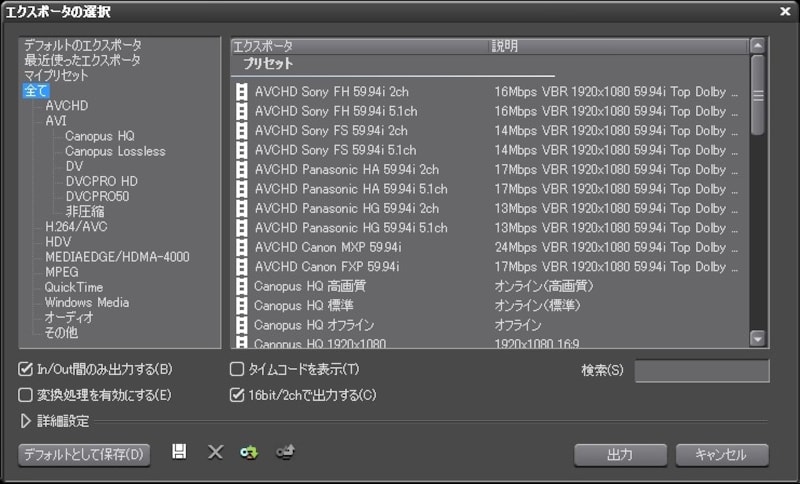Select the 全て tree node
The height and width of the screenshot is (484, 800).
36,91
